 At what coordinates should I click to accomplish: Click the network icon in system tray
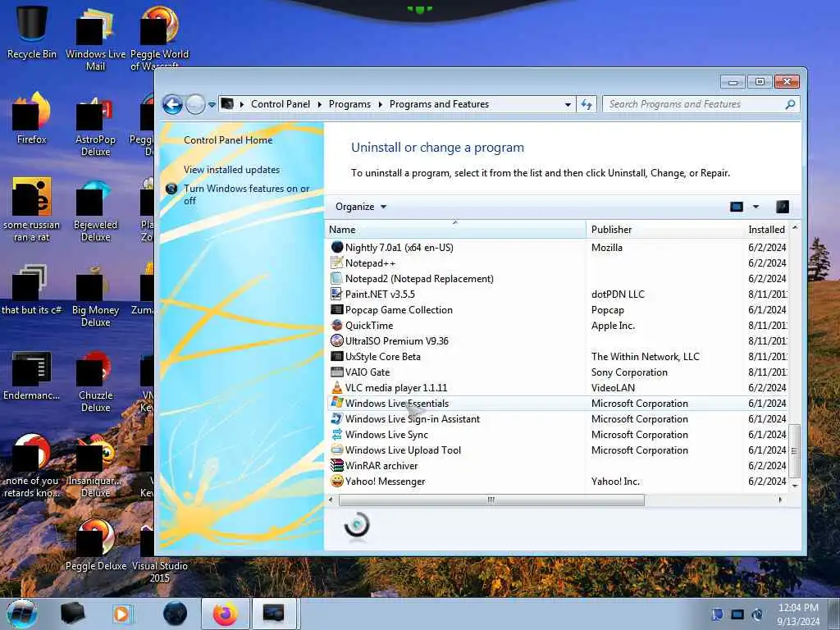point(737,614)
